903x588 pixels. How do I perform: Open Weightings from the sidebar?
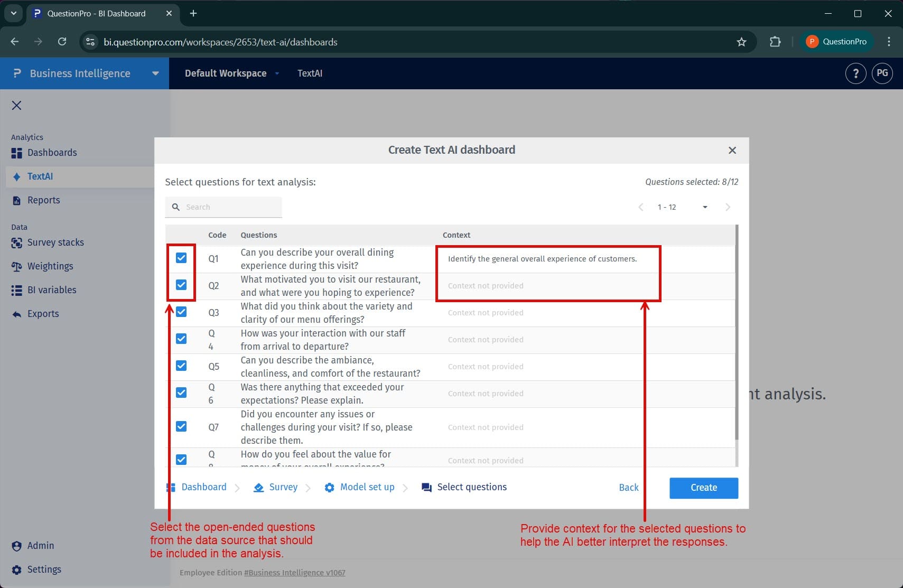click(x=50, y=267)
